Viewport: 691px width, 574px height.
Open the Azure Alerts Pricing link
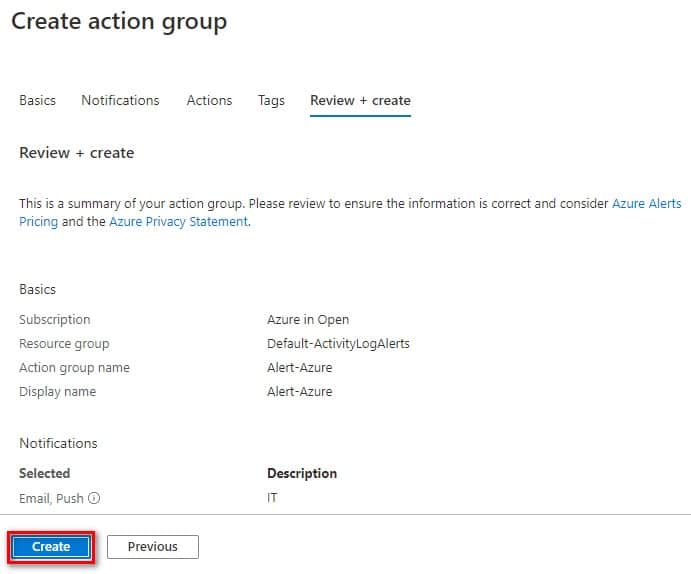point(646,203)
